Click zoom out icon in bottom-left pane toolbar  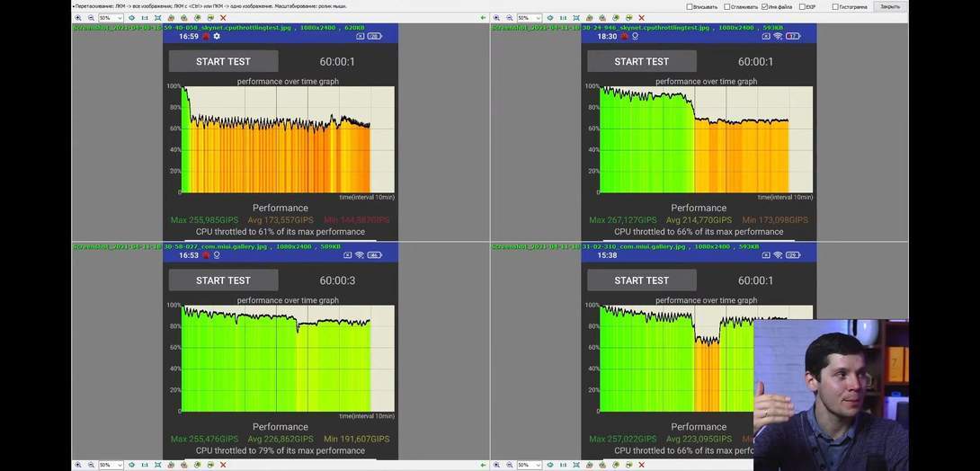point(91,465)
